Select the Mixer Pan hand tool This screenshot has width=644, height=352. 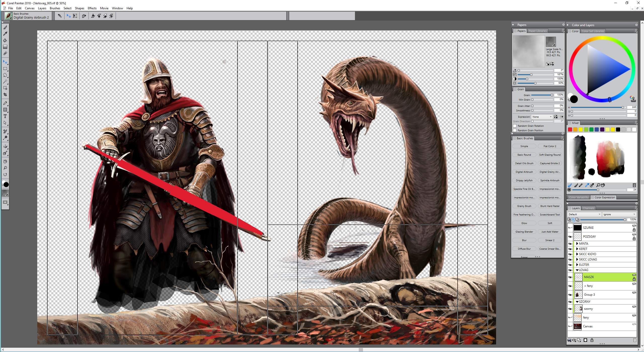coord(603,185)
